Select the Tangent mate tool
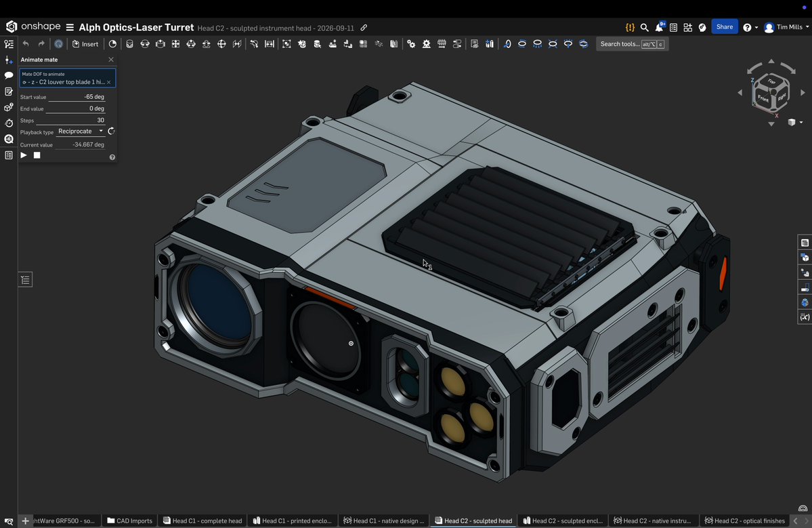 coord(254,44)
